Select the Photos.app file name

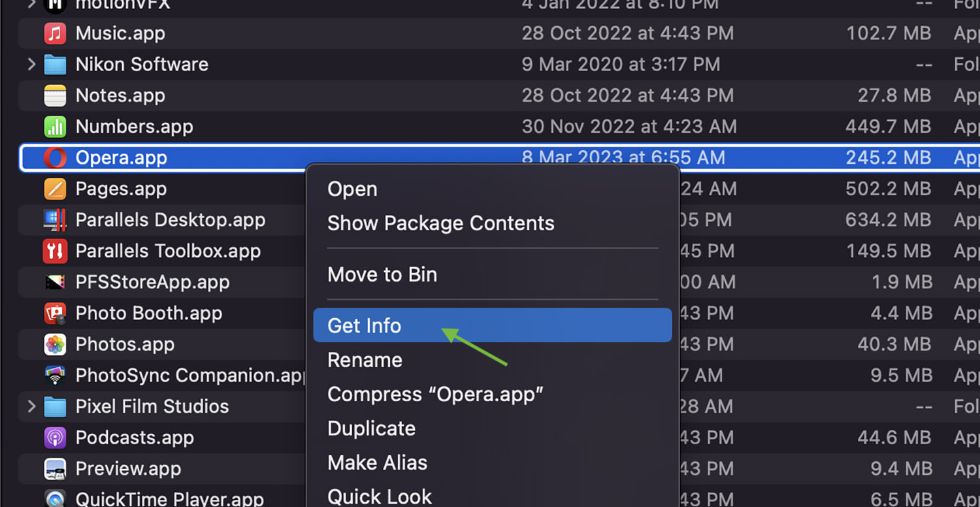coord(125,344)
